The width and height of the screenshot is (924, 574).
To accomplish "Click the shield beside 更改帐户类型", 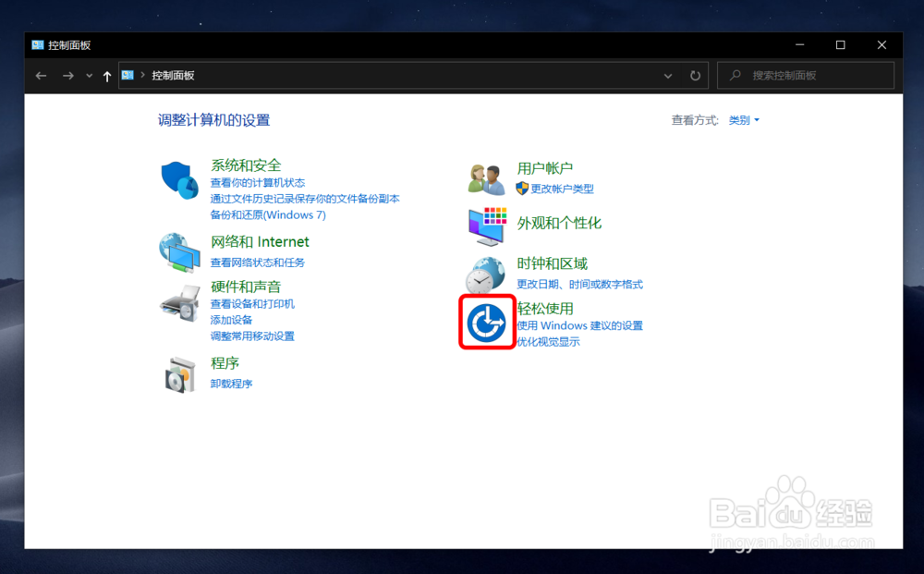I will [522, 189].
